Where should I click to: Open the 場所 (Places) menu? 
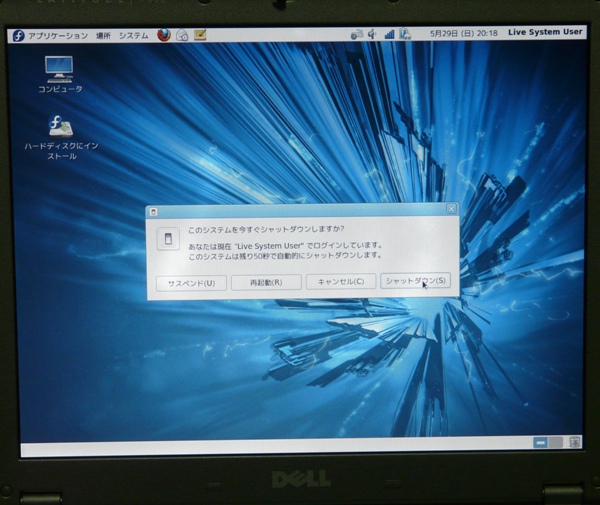click(x=104, y=35)
